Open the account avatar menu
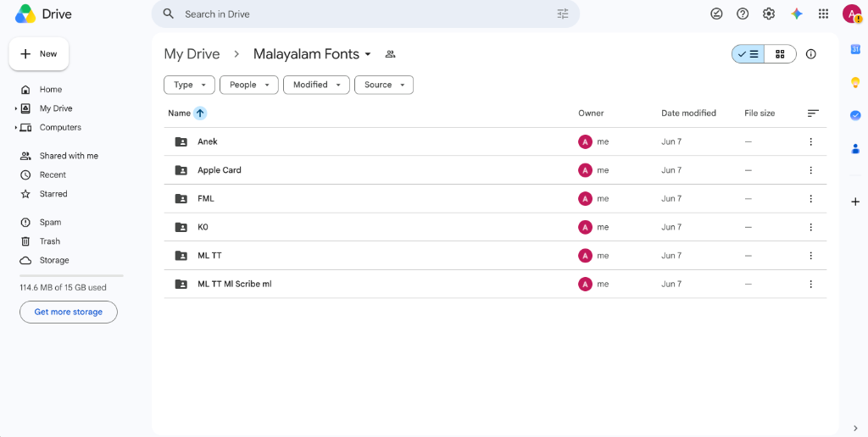This screenshot has height=437, width=868. point(851,14)
